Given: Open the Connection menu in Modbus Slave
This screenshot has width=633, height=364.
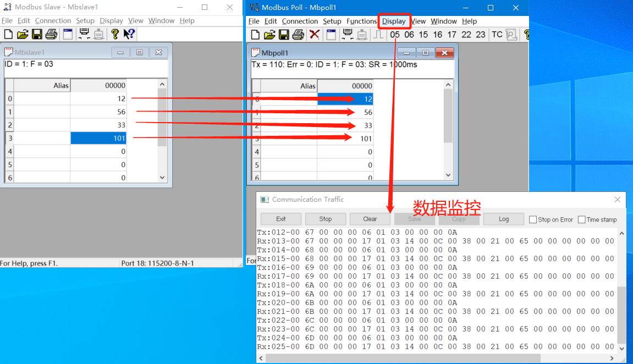Looking at the screenshot, I should (53, 20).
